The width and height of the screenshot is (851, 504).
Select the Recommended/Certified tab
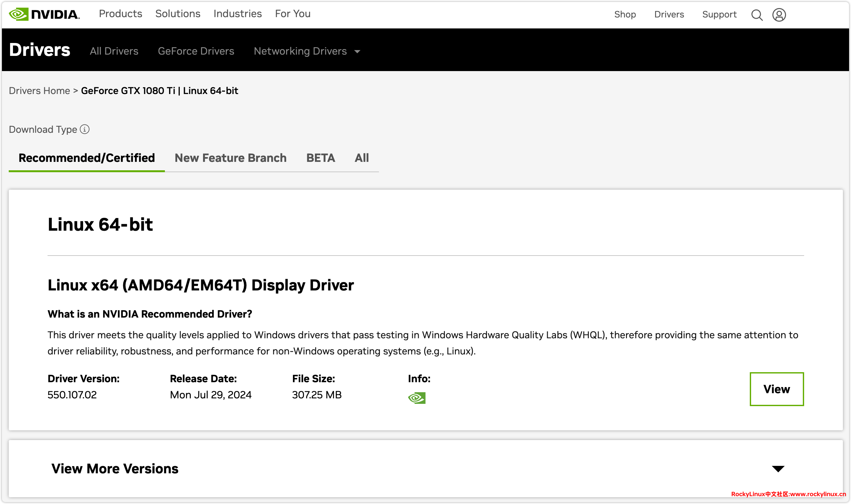[x=87, y=158]
